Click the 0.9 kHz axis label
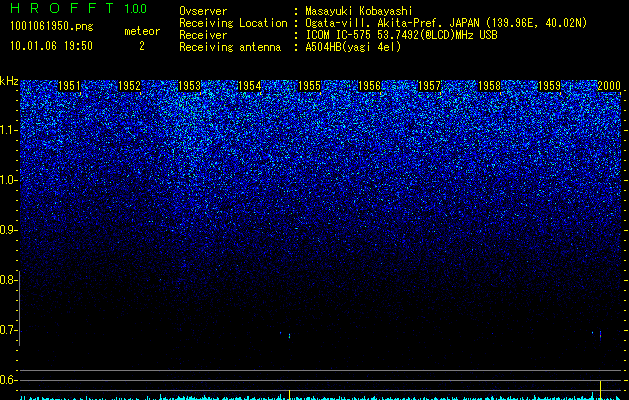 coord(8,230)
